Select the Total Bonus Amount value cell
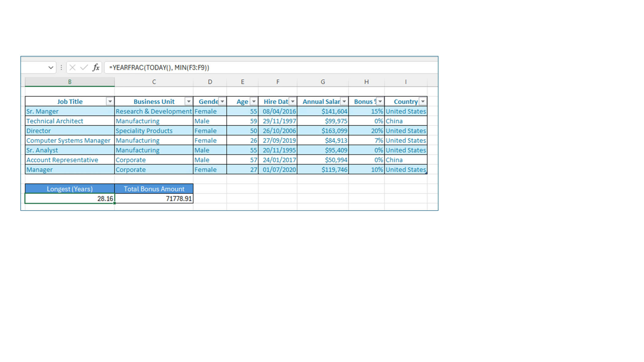The width and height of the screenshot is (644, 362). (x=154, y=199)
